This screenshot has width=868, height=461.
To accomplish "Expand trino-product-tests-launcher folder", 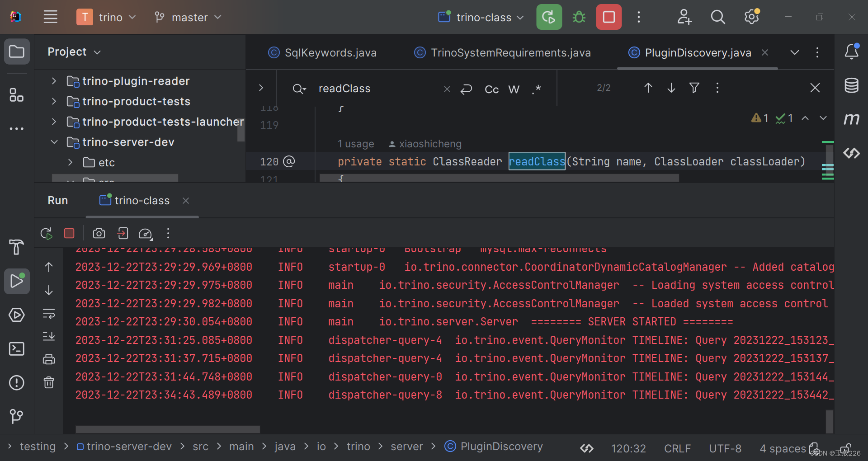I will pyautogui.click(x=54, y=122).
